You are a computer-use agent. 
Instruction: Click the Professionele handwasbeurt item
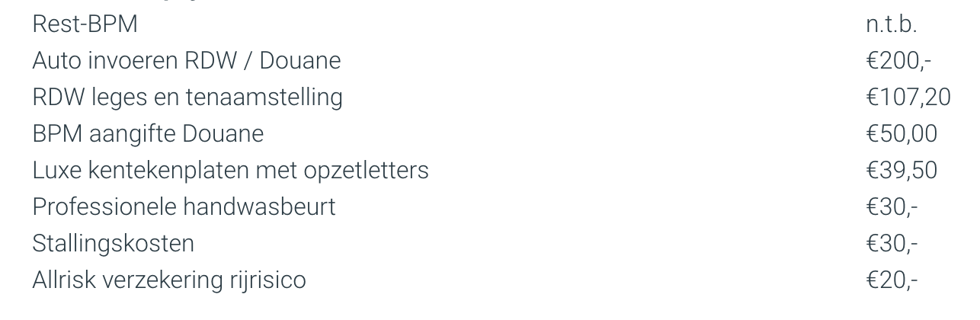tap(184, 206)
